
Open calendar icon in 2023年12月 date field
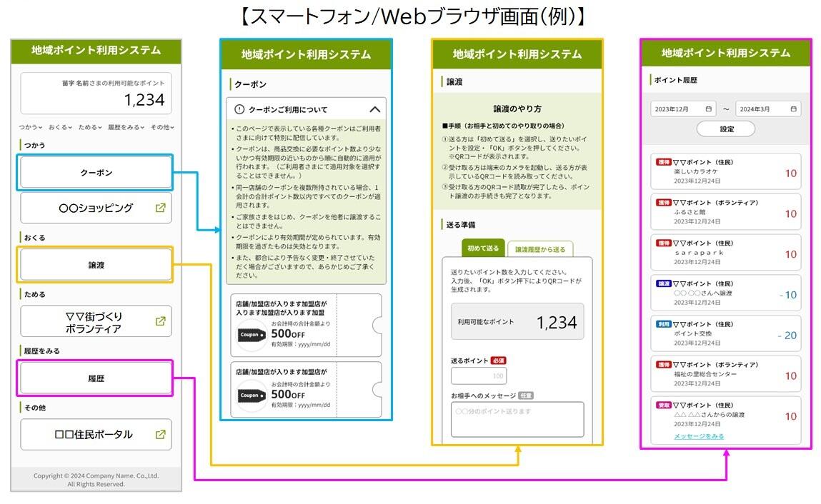click(x=708, y=109)
